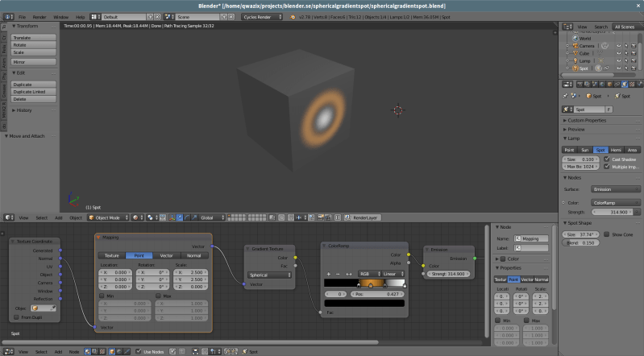This screenshot has width=644, height=356.
Task: Open the Cycles Render engine dropdown
Action: tap(262, 17)
